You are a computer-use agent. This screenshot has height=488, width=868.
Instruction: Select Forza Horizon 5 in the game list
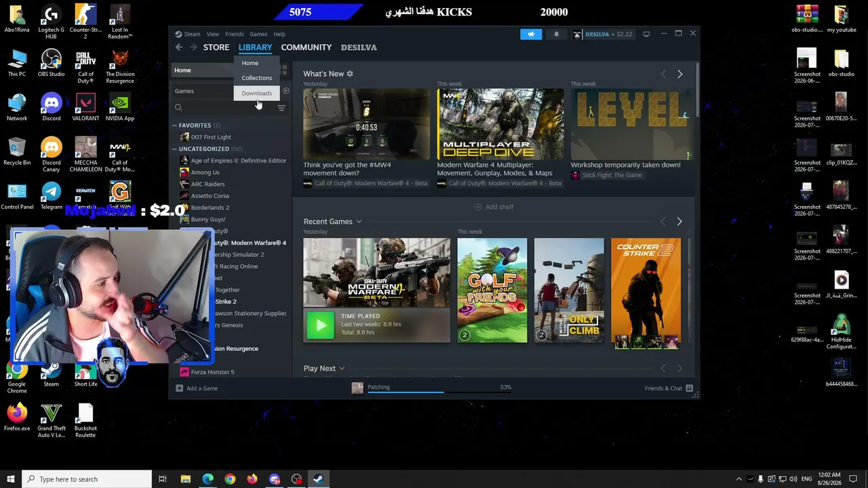[212, 372]
